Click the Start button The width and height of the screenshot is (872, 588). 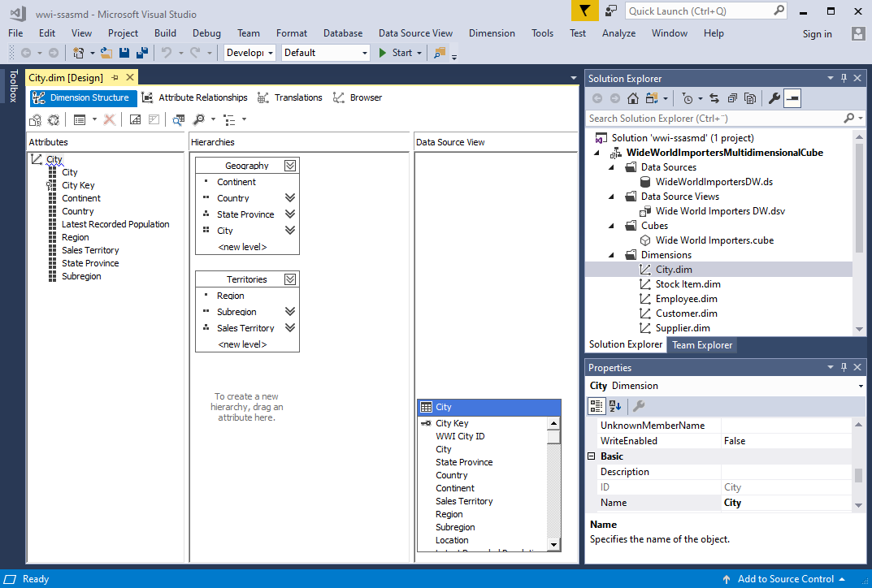point(396,53)
